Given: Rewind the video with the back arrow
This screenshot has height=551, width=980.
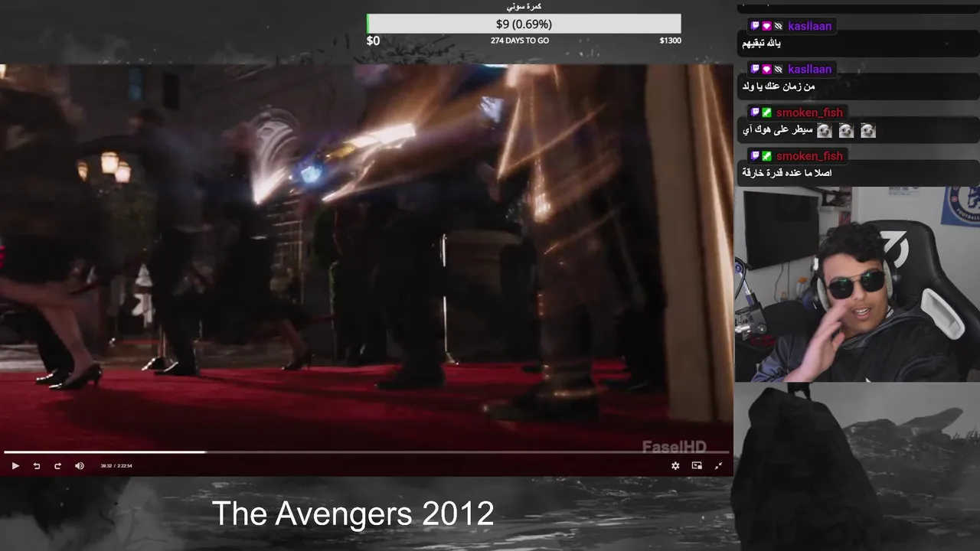Looking at the screenshot, I should click(36, 465).
